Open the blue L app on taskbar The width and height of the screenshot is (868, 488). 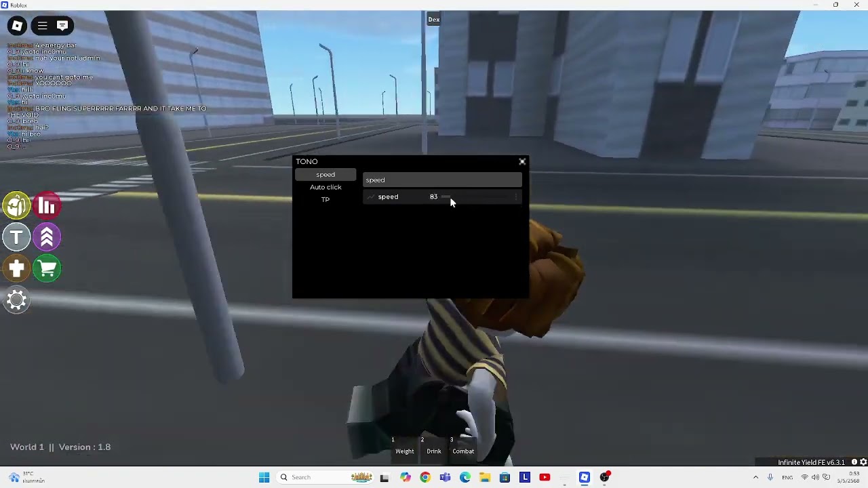tap(525, 477)
